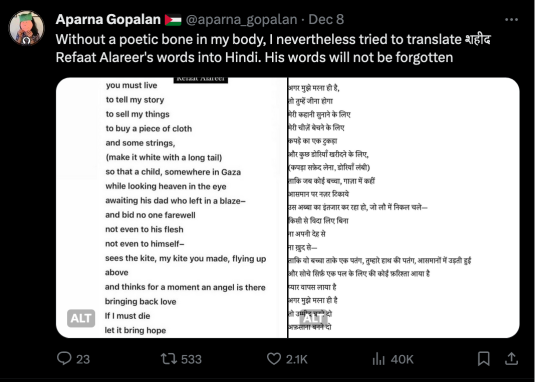
Task: Open the @aparna_gopalan handle link
Action: (243, 20)
